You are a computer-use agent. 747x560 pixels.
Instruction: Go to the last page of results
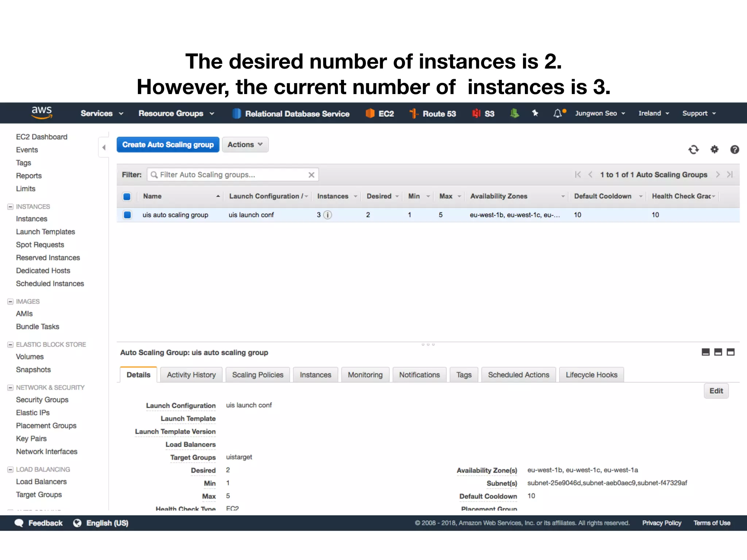(730, 175)
